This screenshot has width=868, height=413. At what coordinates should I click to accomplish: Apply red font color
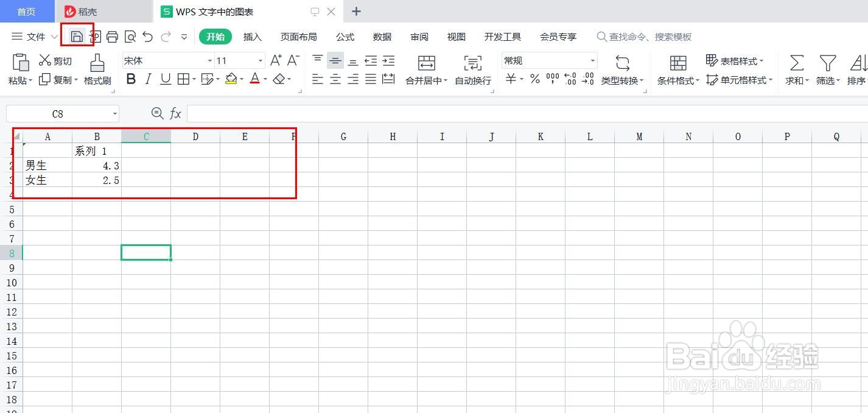point(255,79)
